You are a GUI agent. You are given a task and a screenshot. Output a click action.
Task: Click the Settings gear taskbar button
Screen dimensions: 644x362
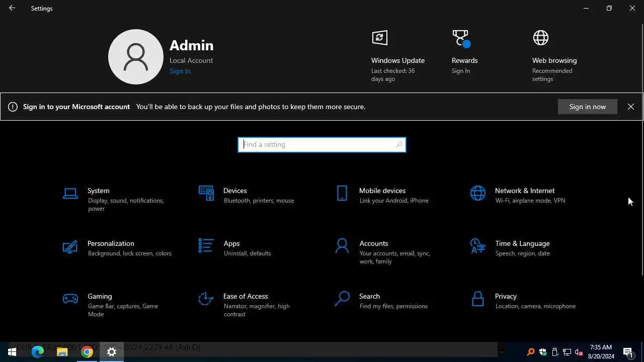[112, 352]
